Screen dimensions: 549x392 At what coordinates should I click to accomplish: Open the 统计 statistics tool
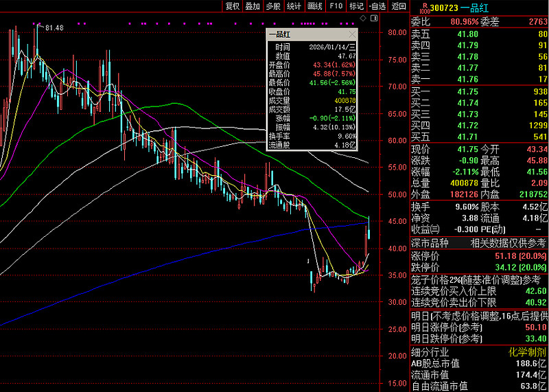(294, 6)
